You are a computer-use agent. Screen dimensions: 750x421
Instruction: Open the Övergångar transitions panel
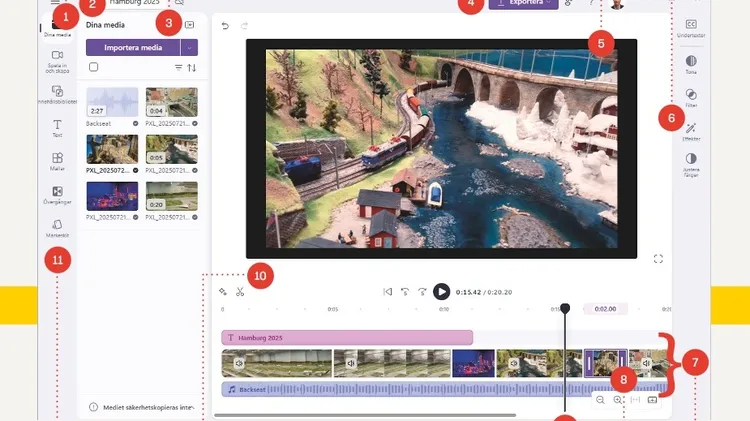[57, 194]
